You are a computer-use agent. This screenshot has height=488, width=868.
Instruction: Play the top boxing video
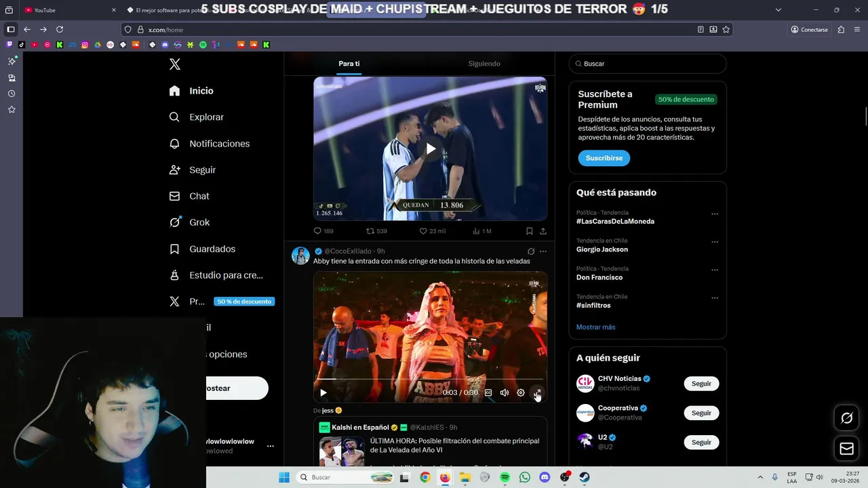[x=431, y=149]
